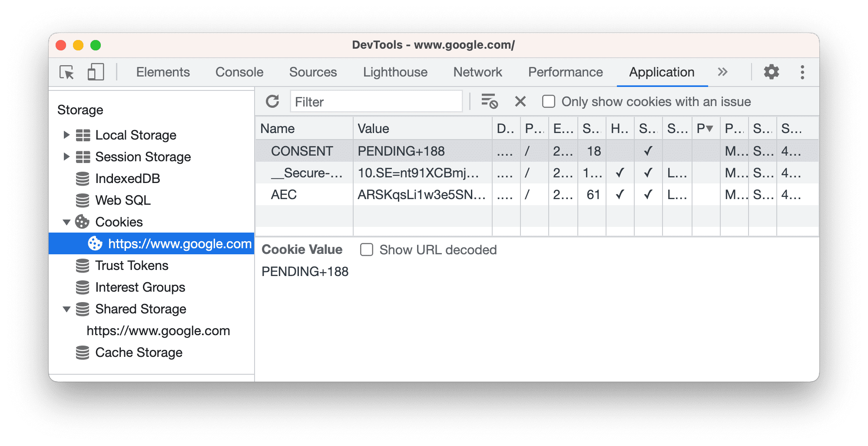This screenshot has height=446, width=868.
Task: Click inside the Filter input field
Action: 376,101
